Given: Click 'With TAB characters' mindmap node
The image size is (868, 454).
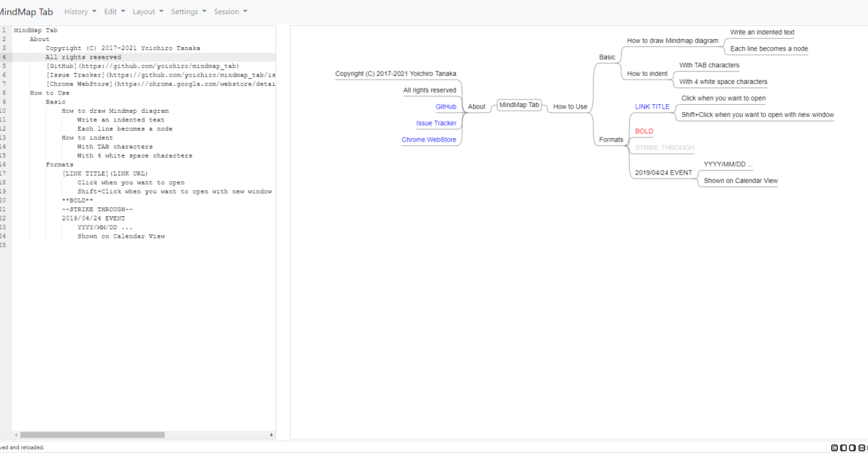Looking at the screenshot, I should tap(709, 65).
